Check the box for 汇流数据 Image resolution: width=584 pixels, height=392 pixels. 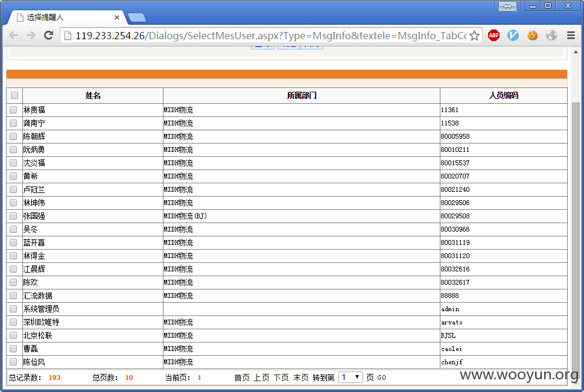[x=13, y=296]
